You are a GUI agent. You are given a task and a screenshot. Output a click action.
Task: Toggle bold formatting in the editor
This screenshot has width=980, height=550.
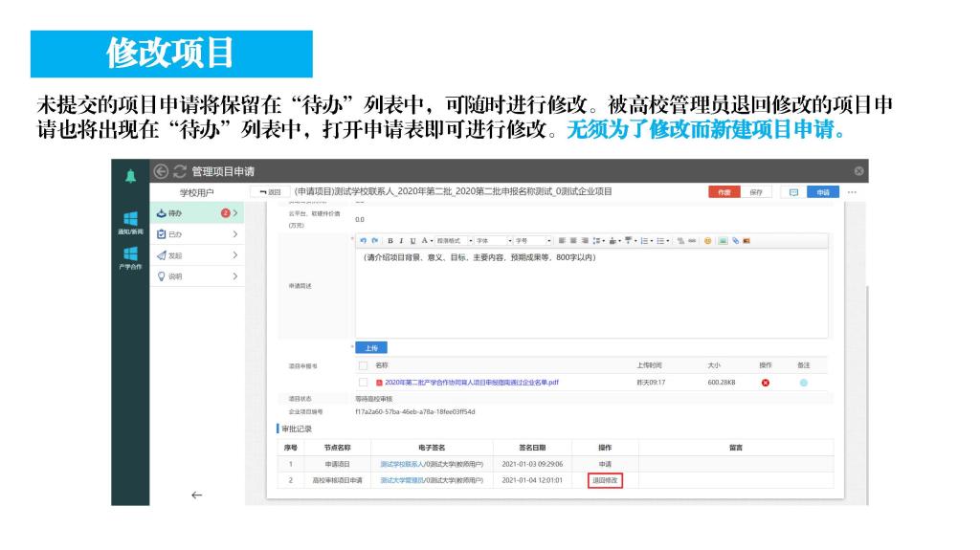pos(390,240)
